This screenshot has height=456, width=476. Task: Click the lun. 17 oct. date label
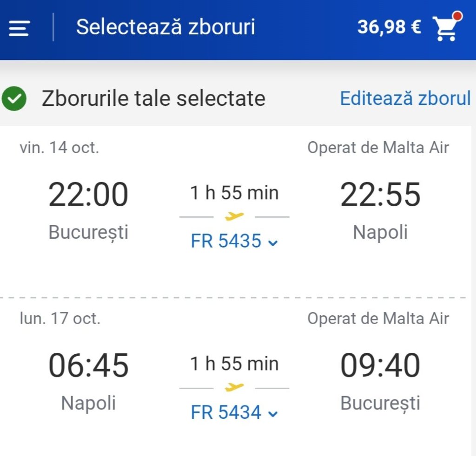[60, 319]
